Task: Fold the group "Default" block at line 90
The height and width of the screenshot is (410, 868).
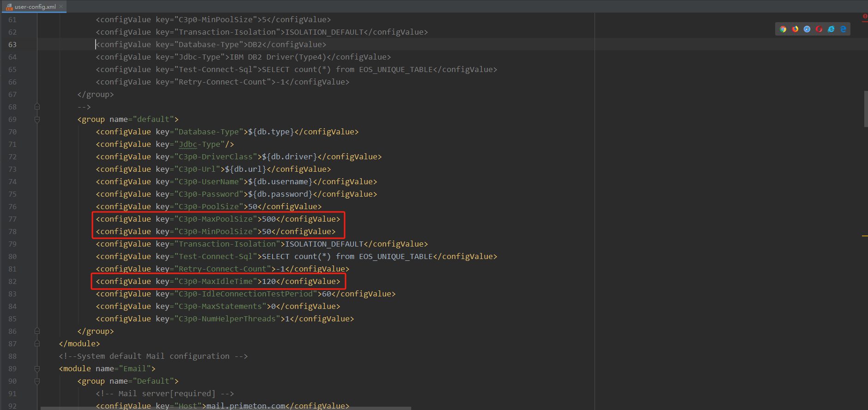Action: [37, 381]
